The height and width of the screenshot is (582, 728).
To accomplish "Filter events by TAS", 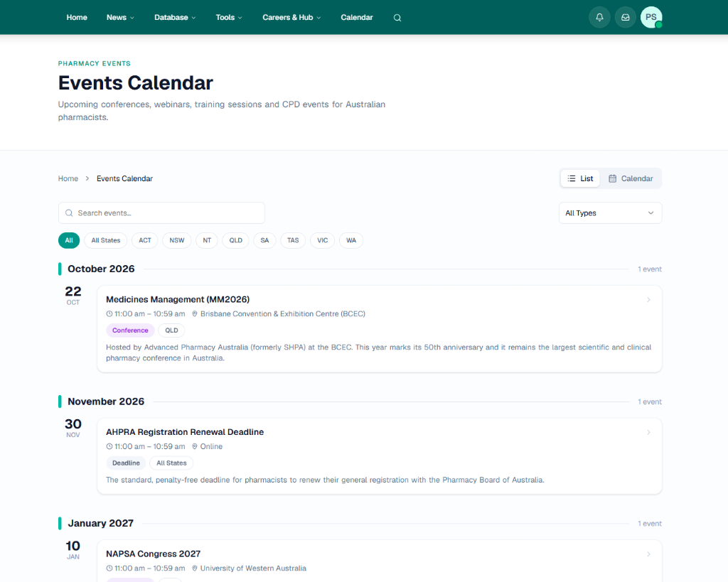I will pos(293,240).
